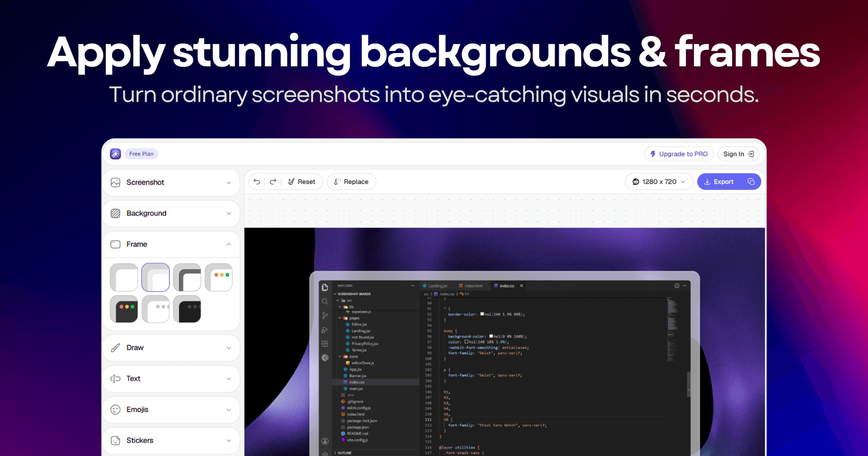Click the Free Plan badge
868x456 pixels.
pos(142,154)
